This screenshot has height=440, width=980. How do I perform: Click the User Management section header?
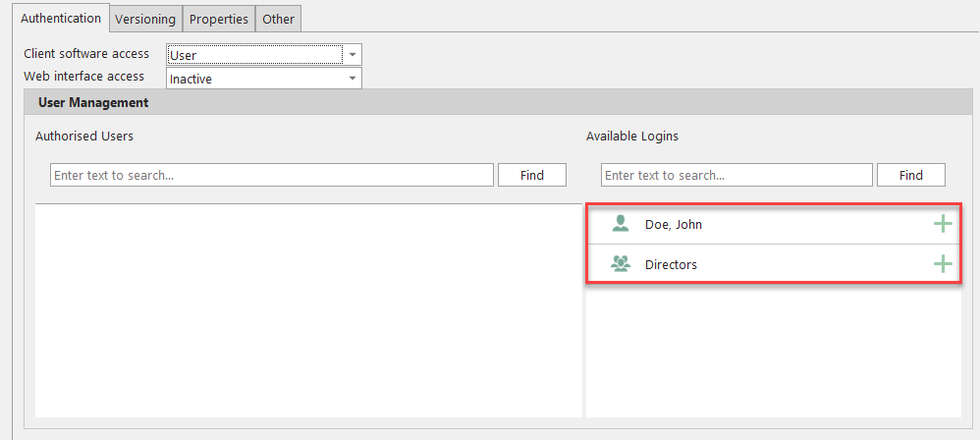(93, 102)
